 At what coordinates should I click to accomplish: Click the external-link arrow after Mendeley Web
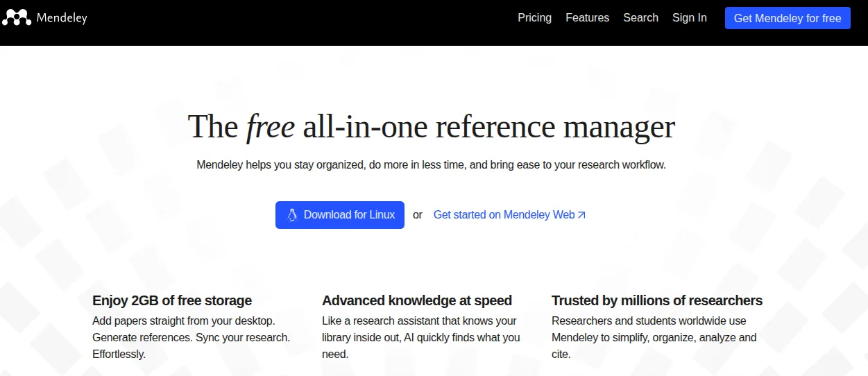581,215
